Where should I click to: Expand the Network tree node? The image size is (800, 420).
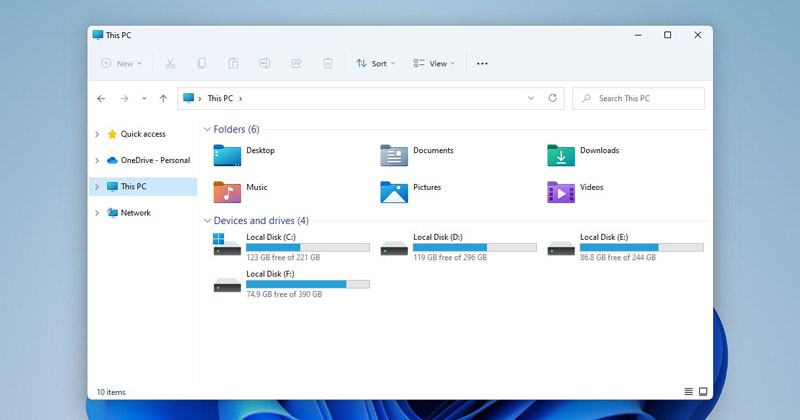point(97,213)
